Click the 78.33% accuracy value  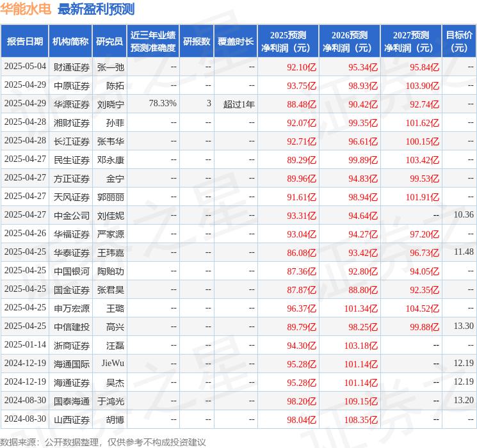(x=163, y=104)
